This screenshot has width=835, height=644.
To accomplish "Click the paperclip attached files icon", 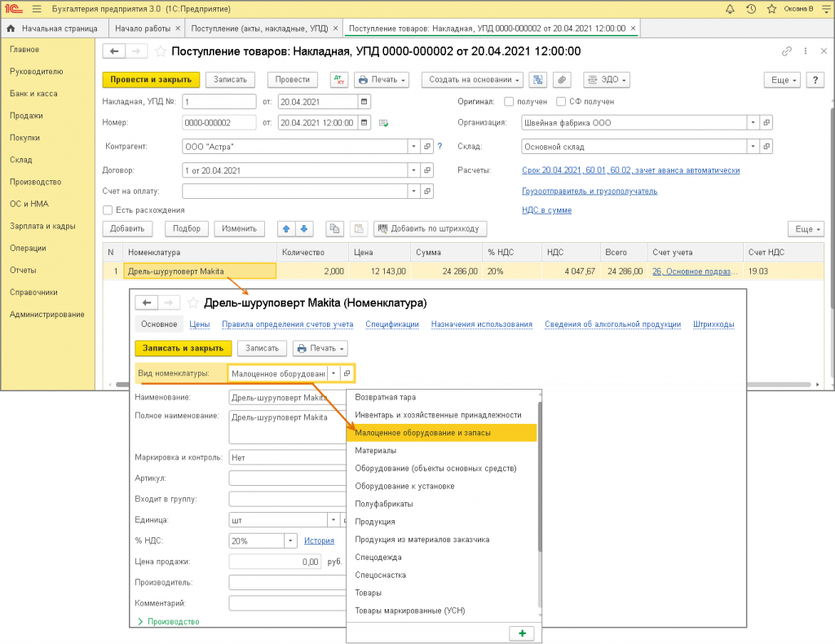I will 561,80.
